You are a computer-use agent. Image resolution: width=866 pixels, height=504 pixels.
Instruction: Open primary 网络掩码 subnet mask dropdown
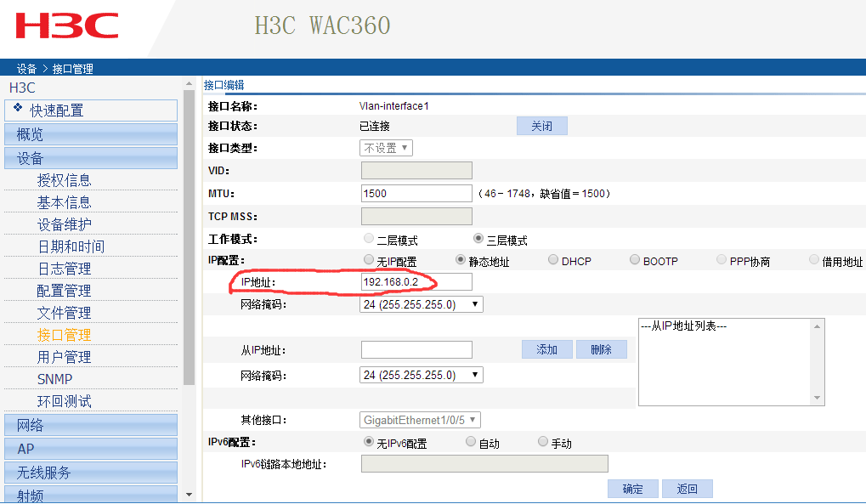coord(422,304)
